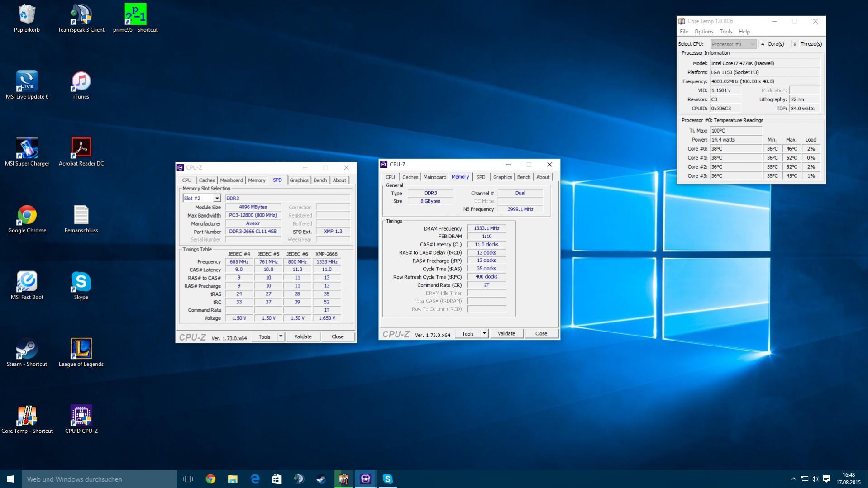The image size is (868, 488).
Task: Launch the Steam shortcut icon
Action: (27, 353)
